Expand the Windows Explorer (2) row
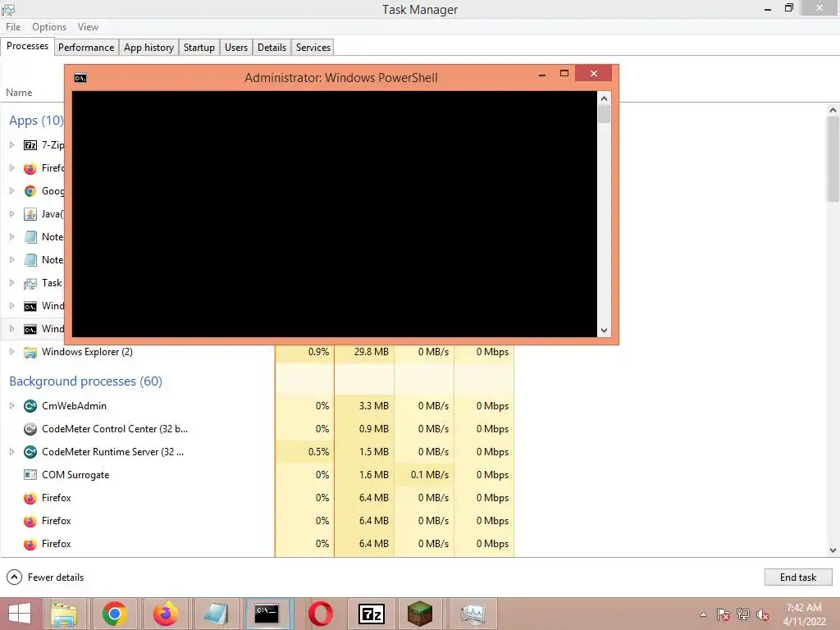 [x=11, y=351]
